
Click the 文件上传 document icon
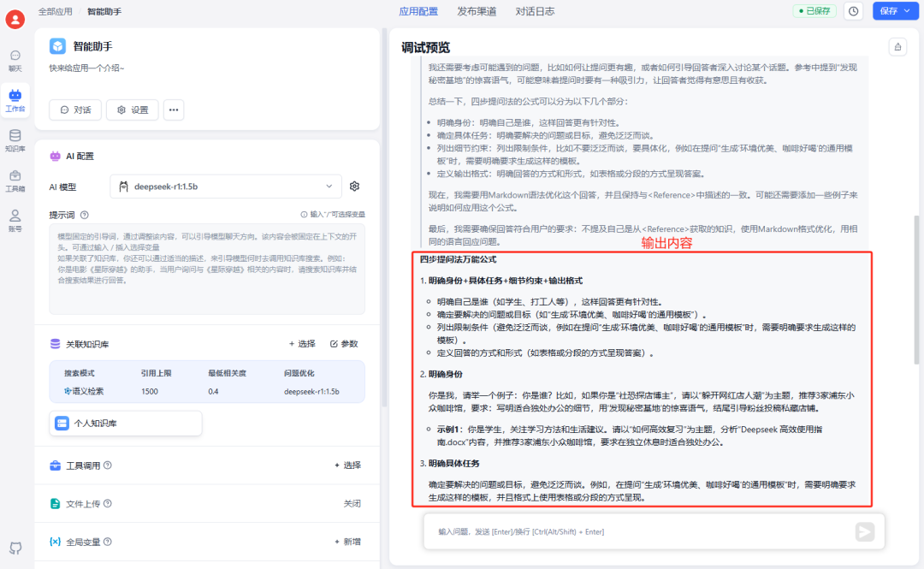56,504
